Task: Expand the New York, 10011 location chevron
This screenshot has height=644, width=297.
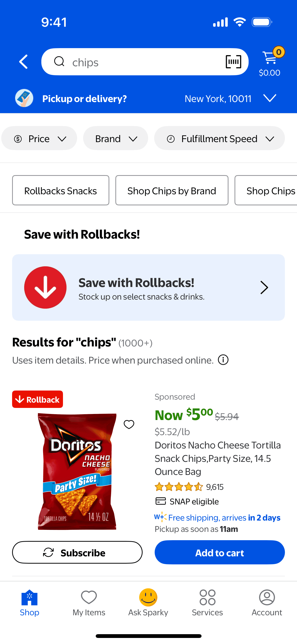Action: point(270,98)
